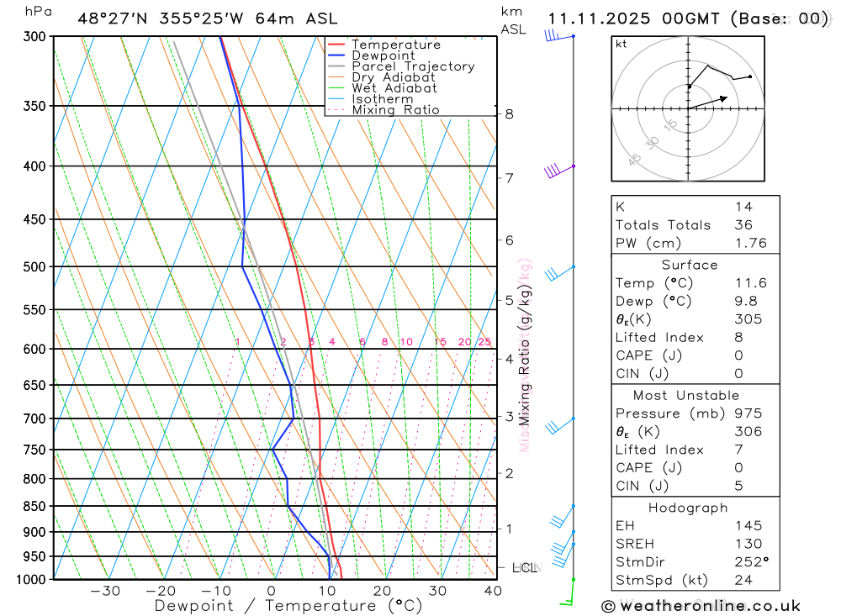Click the gray Parcel Trajectory legend swatch

click(336, 66)
